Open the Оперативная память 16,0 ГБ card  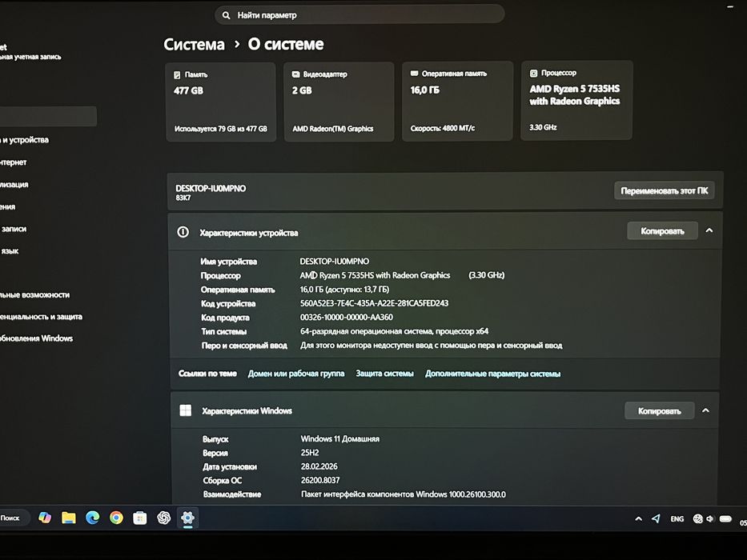click(x=457, y=101)
